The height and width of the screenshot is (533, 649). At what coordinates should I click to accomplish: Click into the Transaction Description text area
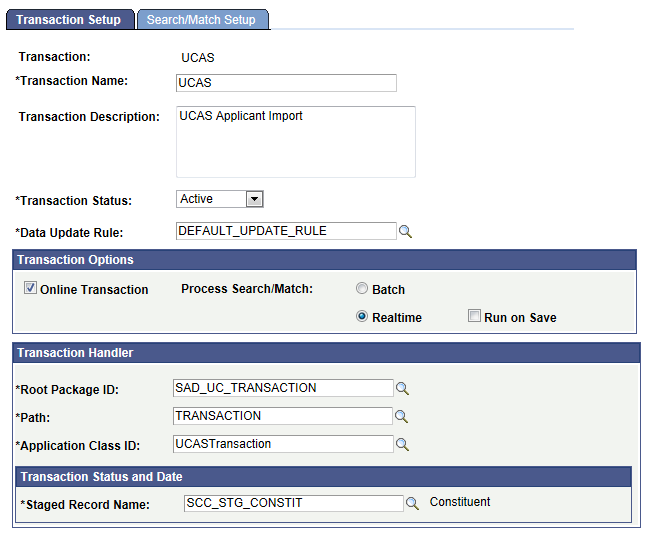pos(295,141)
